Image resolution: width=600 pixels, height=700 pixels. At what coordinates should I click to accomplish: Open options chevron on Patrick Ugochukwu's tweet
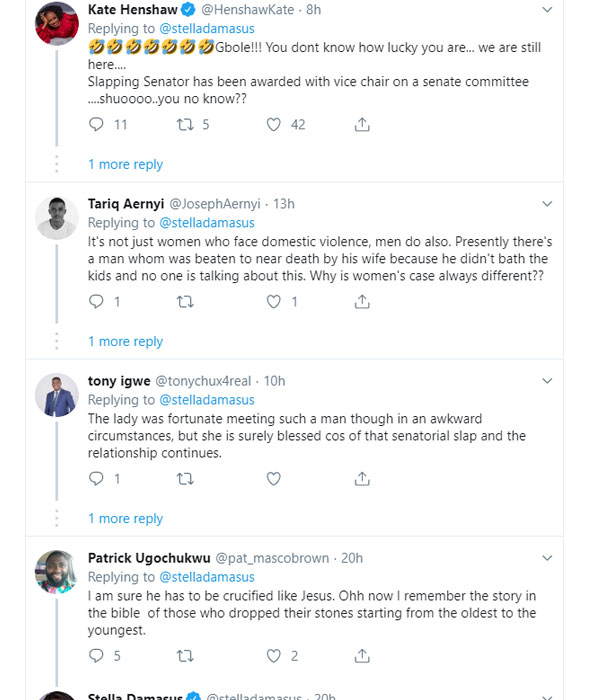[x=547, y=558]
